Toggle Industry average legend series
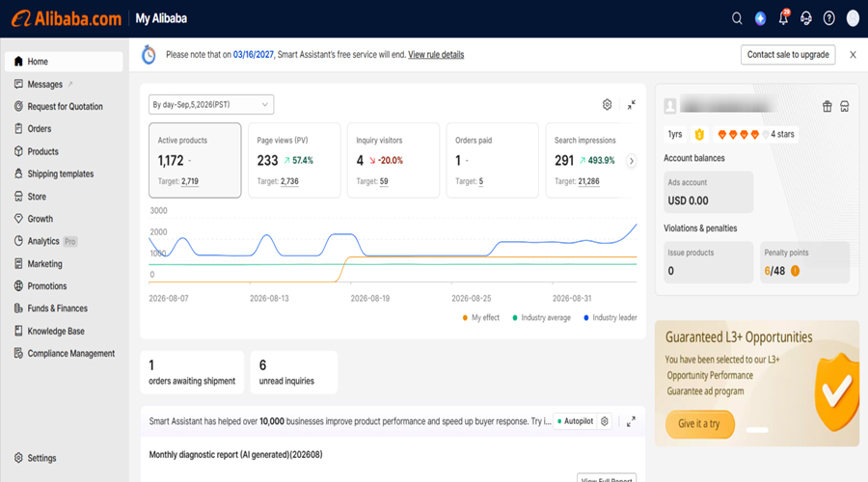This screenshot has width=868, height=482. (x=541, y=318)
